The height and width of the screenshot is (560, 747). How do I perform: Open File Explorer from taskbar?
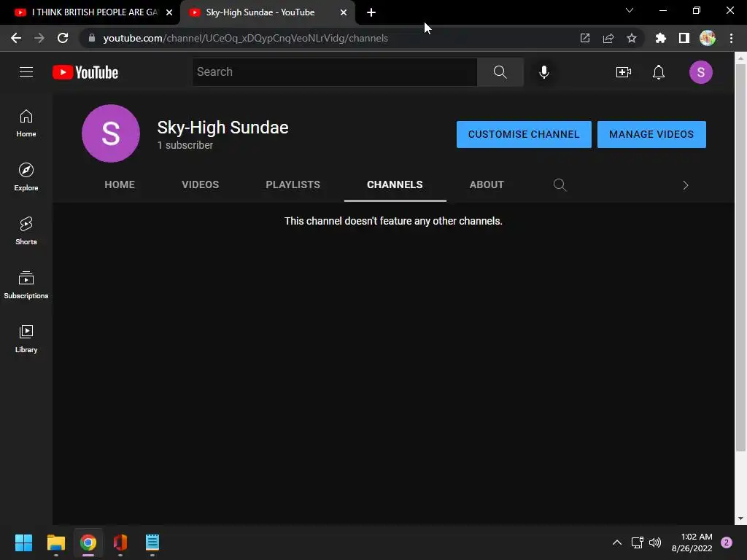pos(55,542)
